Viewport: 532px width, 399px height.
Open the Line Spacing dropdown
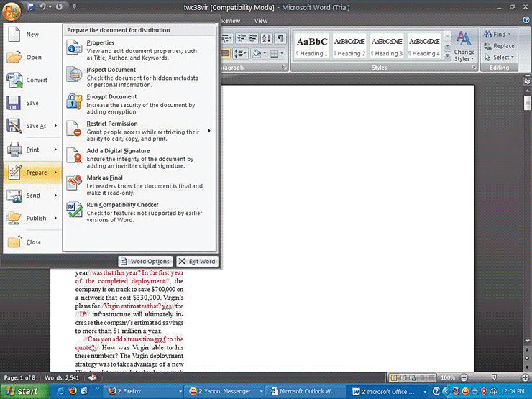click(240, 54)
